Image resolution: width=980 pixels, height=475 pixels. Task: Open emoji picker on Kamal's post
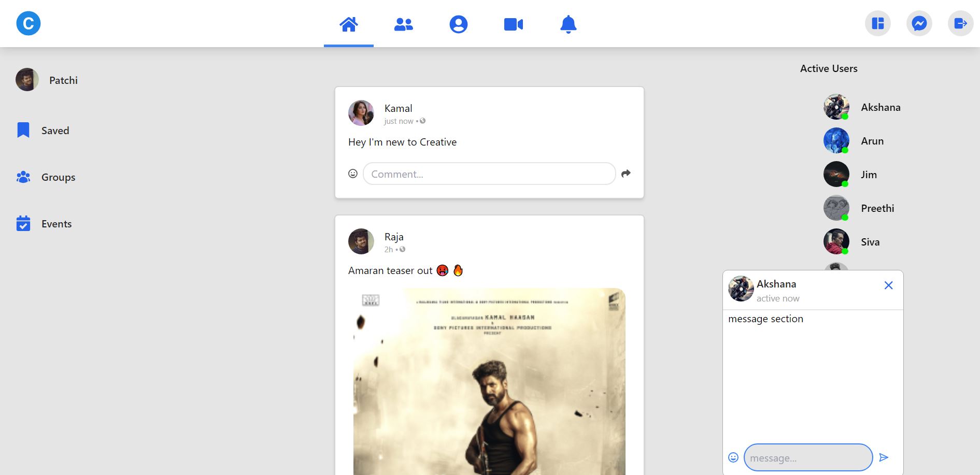(x=353, y=174)
